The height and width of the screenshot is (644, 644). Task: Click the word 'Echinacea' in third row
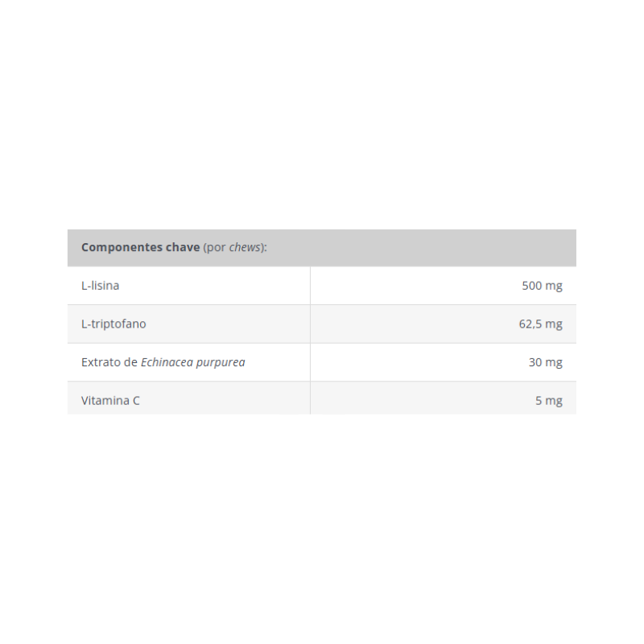tap(167, 362)
